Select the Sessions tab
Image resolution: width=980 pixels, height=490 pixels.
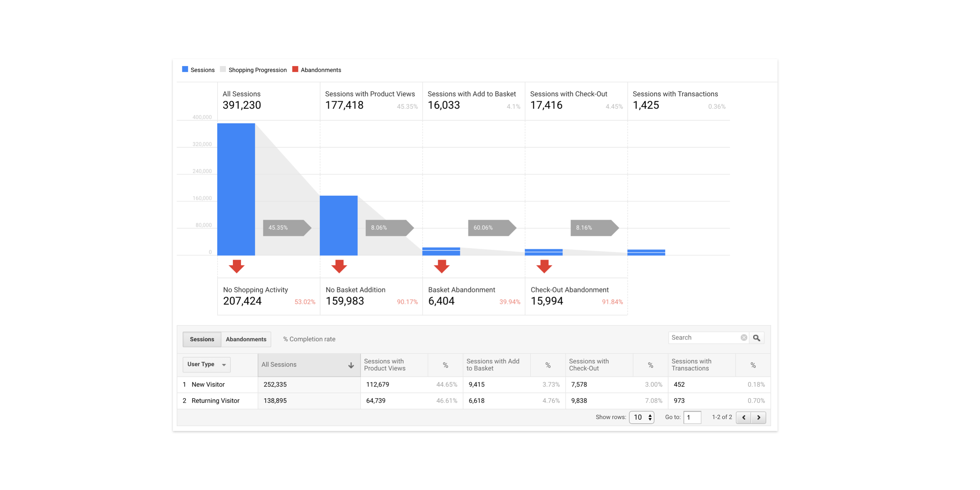(x=202, y=340)
